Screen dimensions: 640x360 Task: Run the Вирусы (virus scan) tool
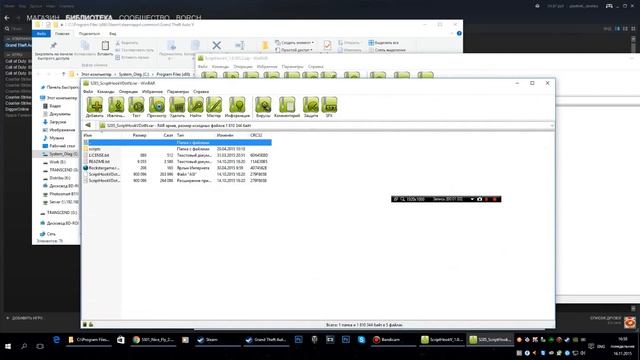tap(263, 107)
